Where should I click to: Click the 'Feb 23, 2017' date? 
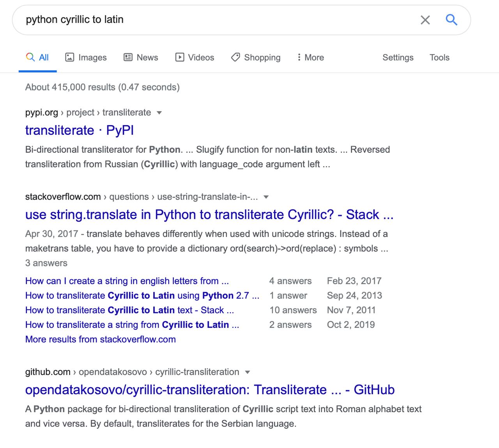[354, 281]
